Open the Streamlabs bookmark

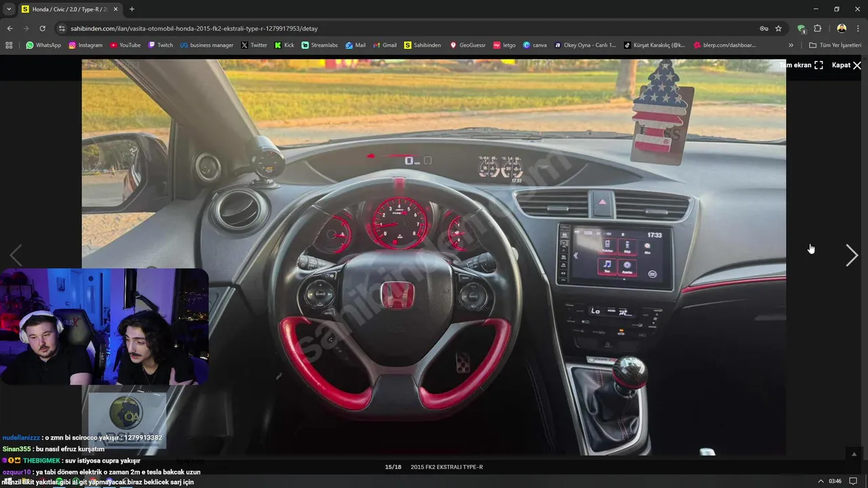tap(319, 45)
